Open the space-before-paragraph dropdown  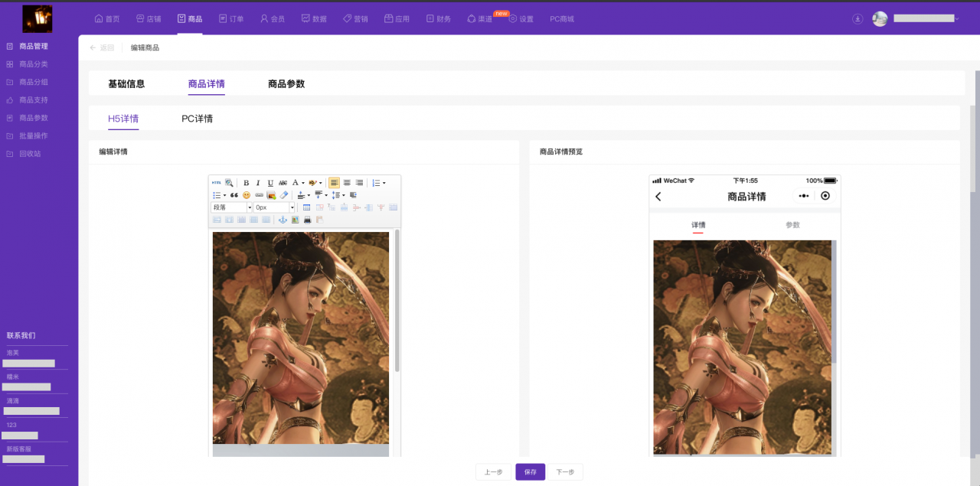tap(309, 195)
